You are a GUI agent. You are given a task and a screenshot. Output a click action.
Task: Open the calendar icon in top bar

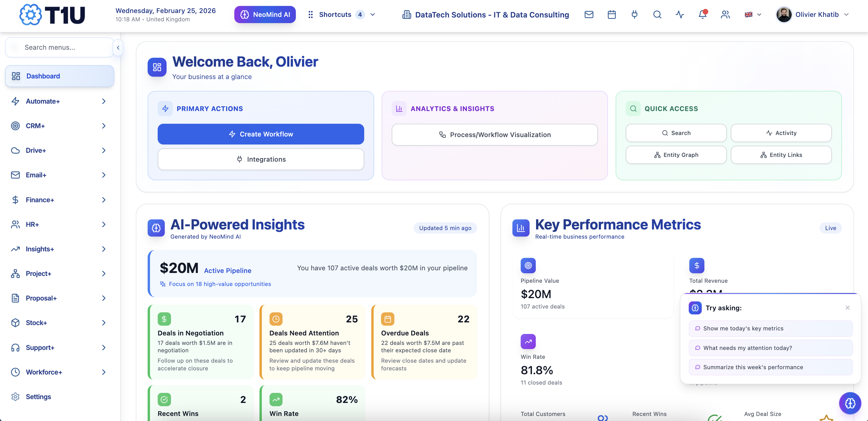point(612,15)
